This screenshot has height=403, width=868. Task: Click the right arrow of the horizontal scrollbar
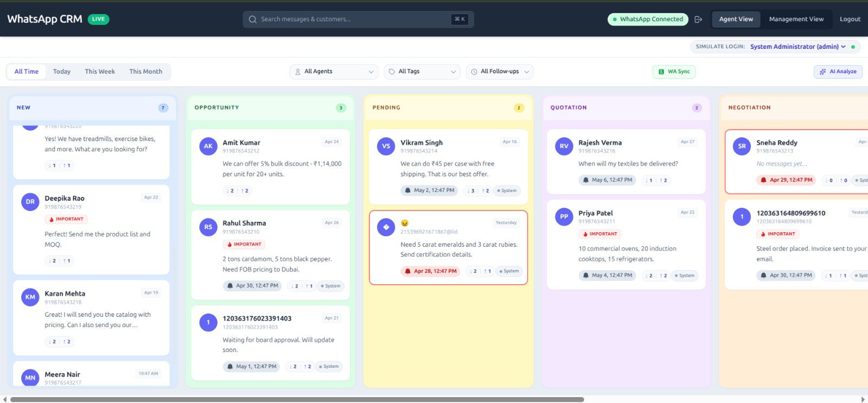(863, 400)
